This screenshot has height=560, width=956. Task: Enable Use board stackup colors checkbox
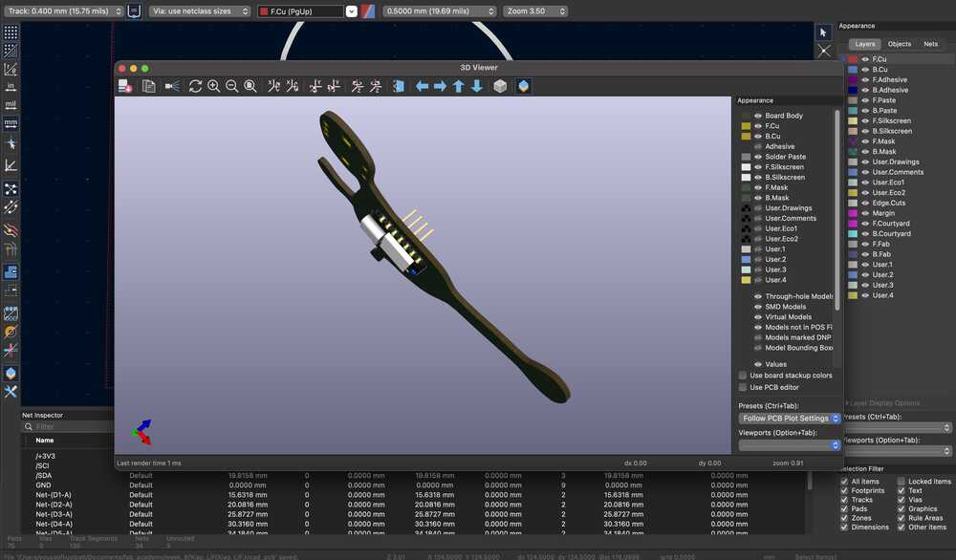pyautogui.click(x=743, y=376)
